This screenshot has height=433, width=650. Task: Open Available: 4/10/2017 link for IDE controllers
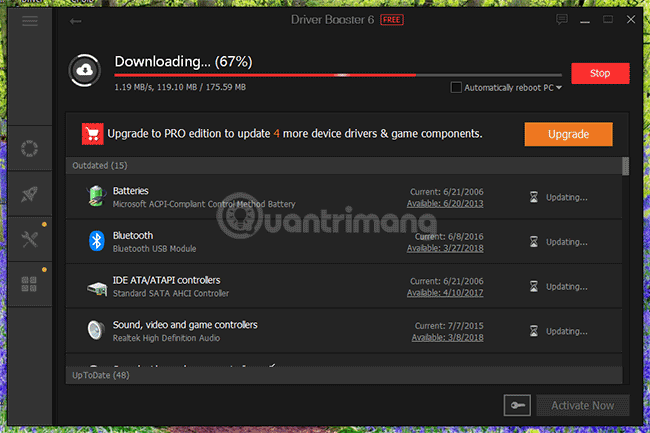click(445, 293)
